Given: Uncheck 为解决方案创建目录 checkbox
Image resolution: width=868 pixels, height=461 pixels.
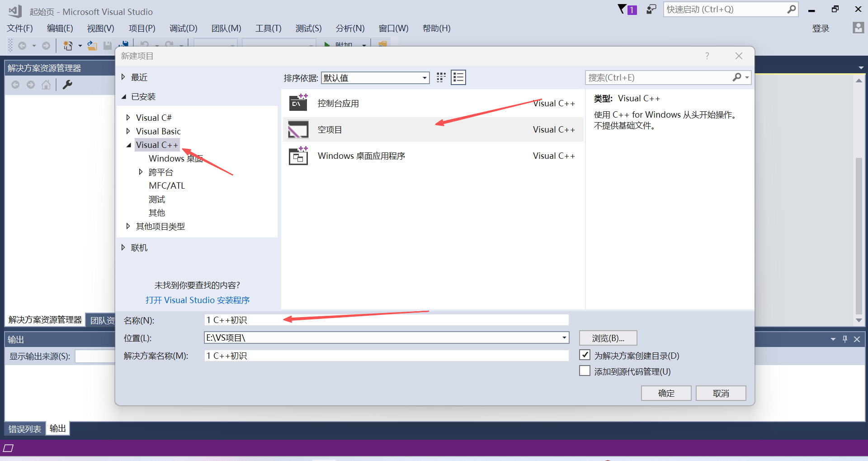Looking at the screenshot, I should (585, 355).
